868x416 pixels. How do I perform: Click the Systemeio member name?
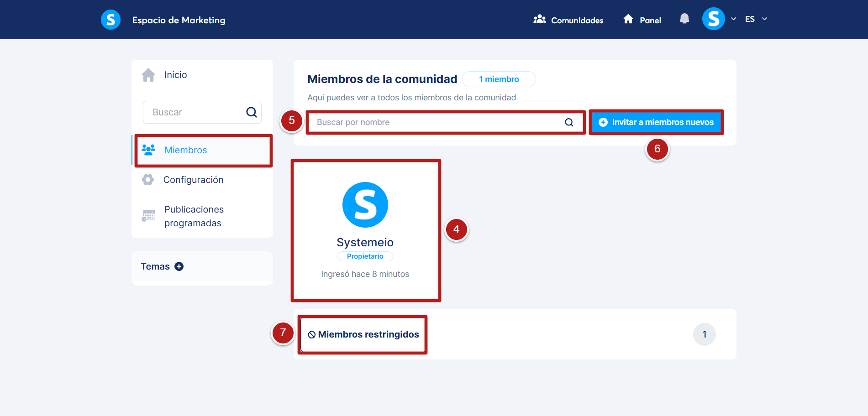pyautogui.click(x=365, y=242)
